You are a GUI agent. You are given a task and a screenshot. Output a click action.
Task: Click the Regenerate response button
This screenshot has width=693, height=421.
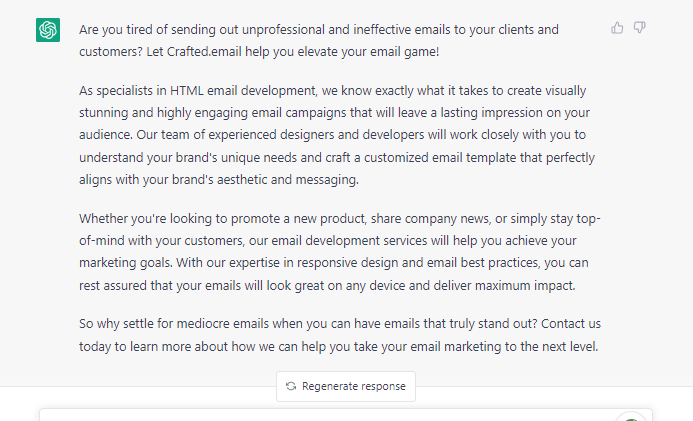click(x=346, y=386)
